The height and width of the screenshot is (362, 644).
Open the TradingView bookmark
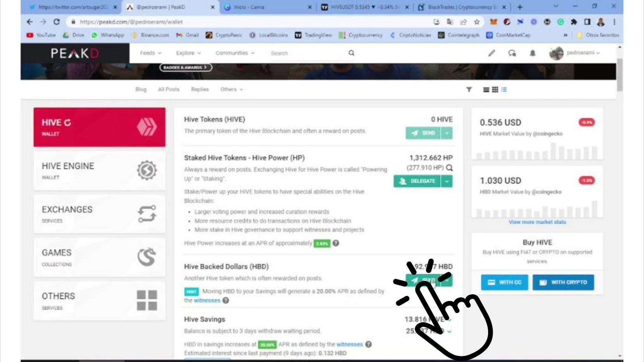point(313,35)
